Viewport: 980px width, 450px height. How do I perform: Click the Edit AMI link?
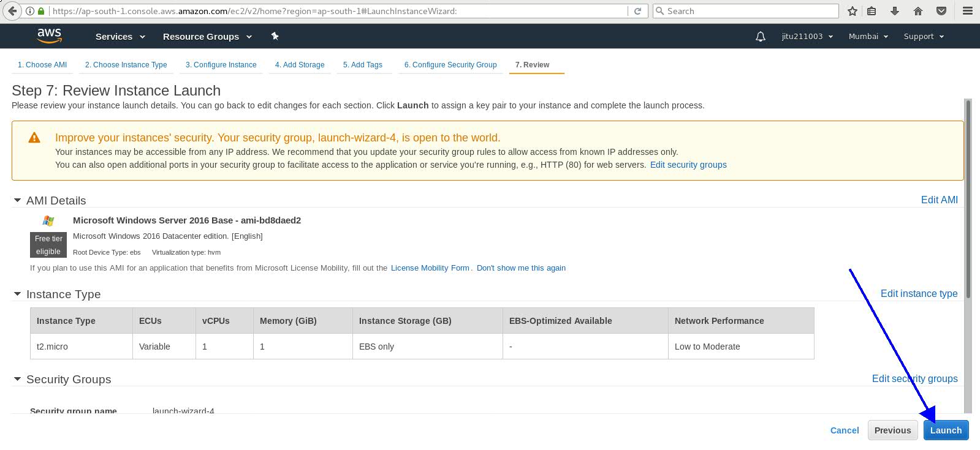pyautogui.click(x=939, y=200)
